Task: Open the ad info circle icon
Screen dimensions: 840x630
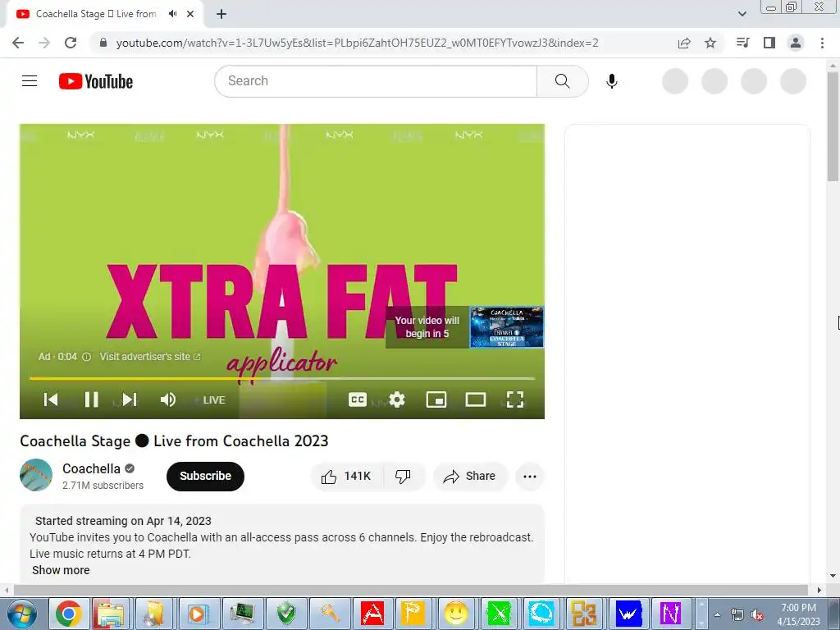Action: click(86, 357)
